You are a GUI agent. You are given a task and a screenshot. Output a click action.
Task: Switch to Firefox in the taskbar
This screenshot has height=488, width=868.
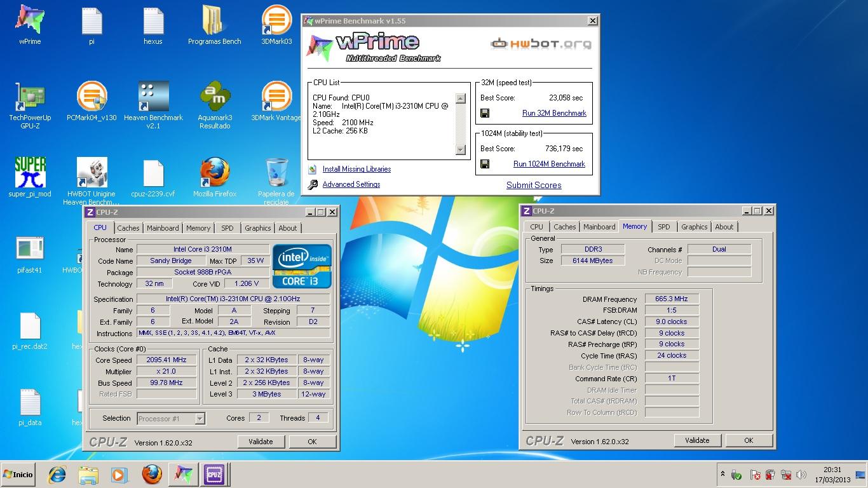point(151,475)
